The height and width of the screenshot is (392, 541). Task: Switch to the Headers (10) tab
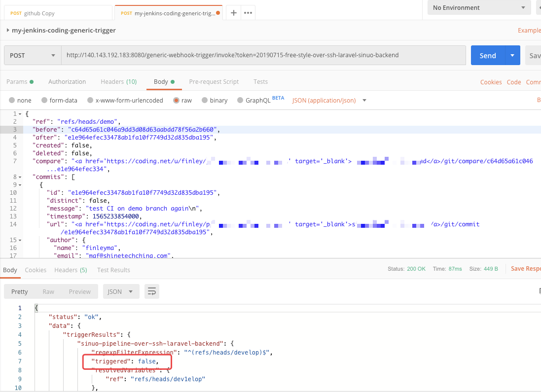[x=118, y=82]
